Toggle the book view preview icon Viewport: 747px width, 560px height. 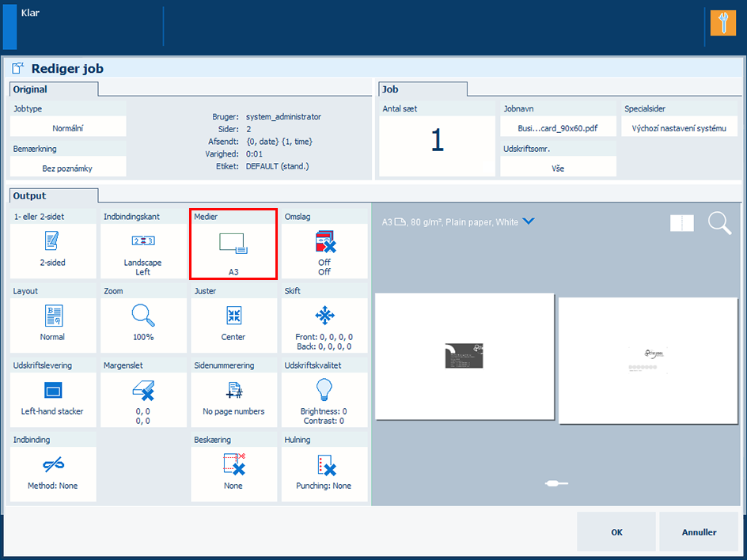(681, 223)
